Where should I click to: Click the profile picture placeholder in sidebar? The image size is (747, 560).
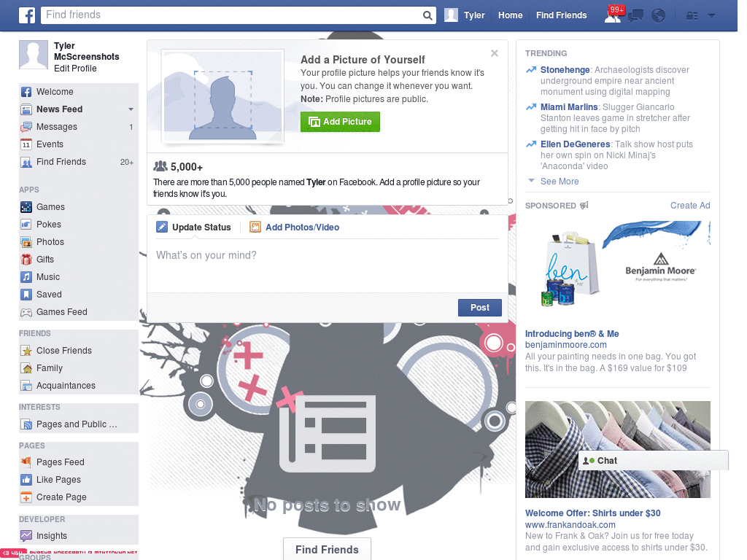[x=34, y=55]
